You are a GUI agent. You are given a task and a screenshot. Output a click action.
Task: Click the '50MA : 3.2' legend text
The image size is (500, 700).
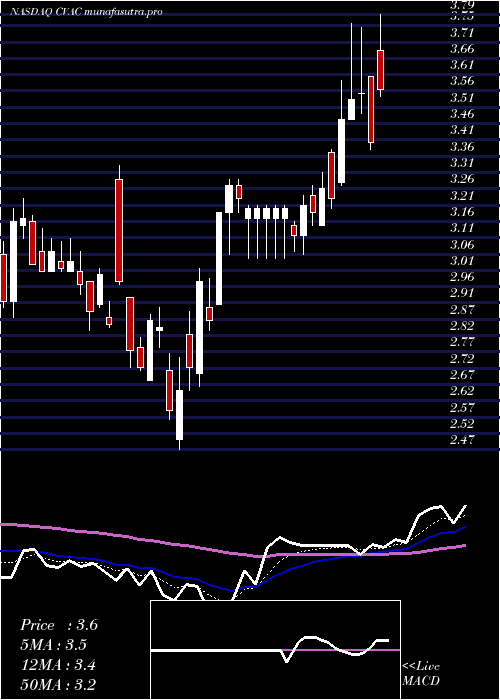58,685
